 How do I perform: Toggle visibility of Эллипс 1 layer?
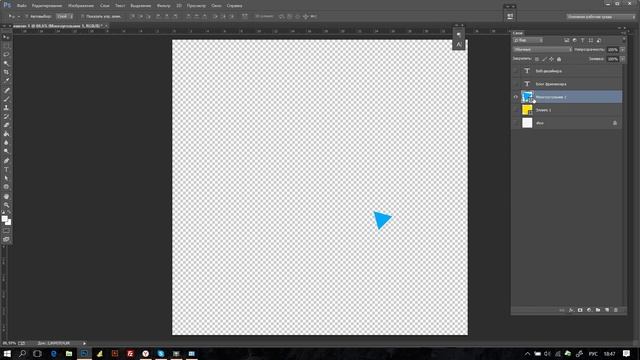[516, 110]
